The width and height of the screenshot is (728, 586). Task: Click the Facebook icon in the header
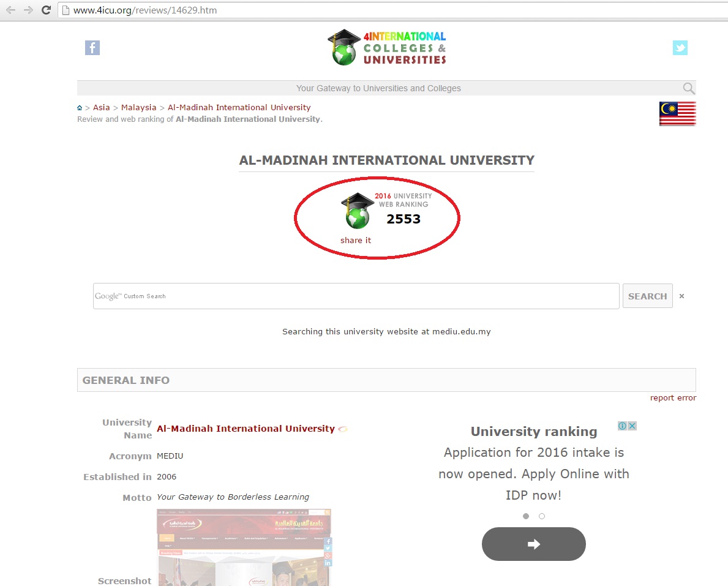[x=92, y=48]
